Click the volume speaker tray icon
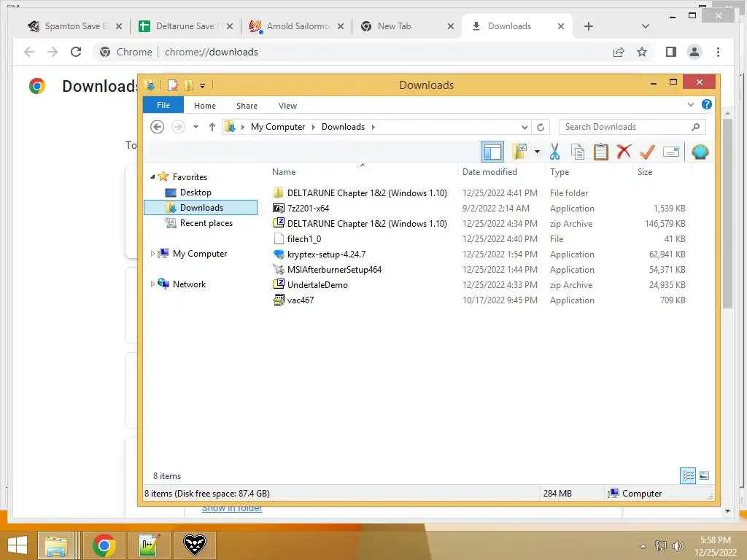Viewport: 747px width, 560px height. tap(678, 545)
